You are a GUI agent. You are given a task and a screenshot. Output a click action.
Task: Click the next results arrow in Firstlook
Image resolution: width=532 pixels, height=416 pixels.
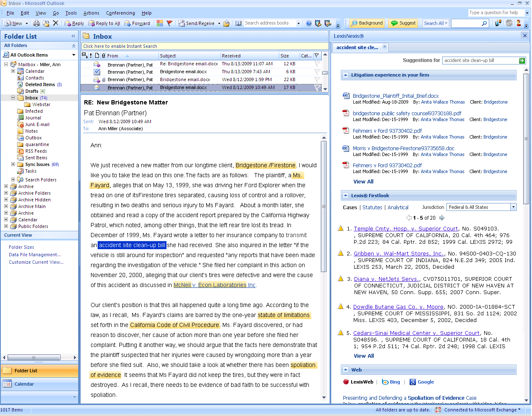coord(442,218)
